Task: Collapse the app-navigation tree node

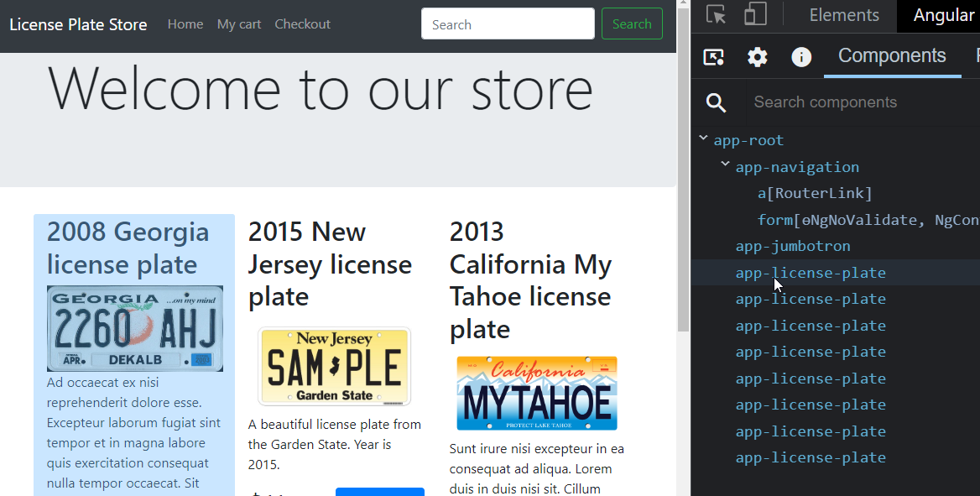Action: pyautogui.click(x=726, y=164)
